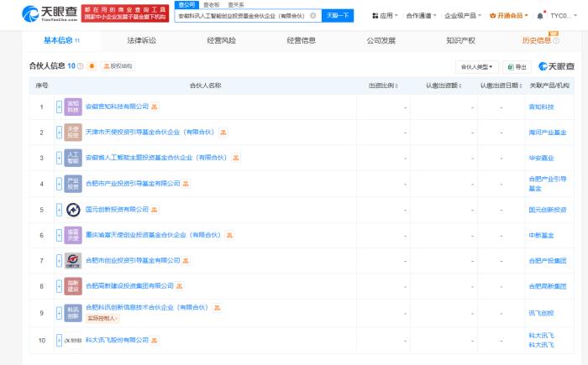Expand the row for 天津市天使投资引导基金合伙企业
Image resolution: width=588 pixels, height=365 pixels.
(59, 133)
